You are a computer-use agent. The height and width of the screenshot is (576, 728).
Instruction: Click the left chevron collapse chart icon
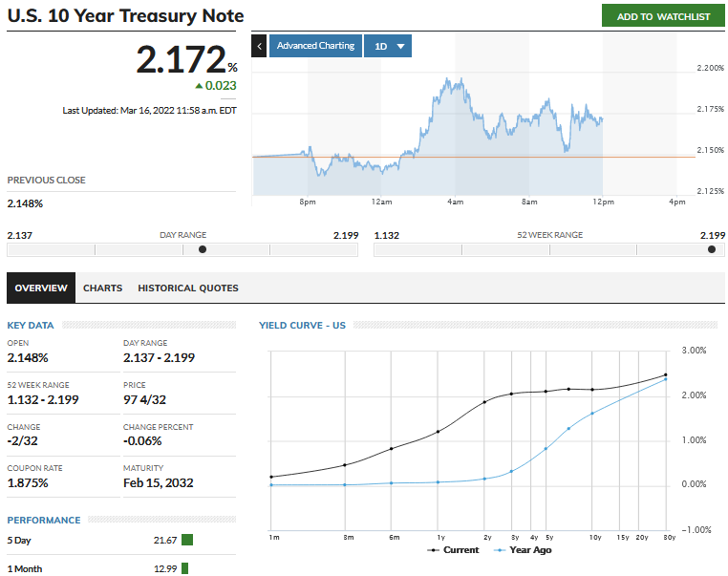pos(259,46)
